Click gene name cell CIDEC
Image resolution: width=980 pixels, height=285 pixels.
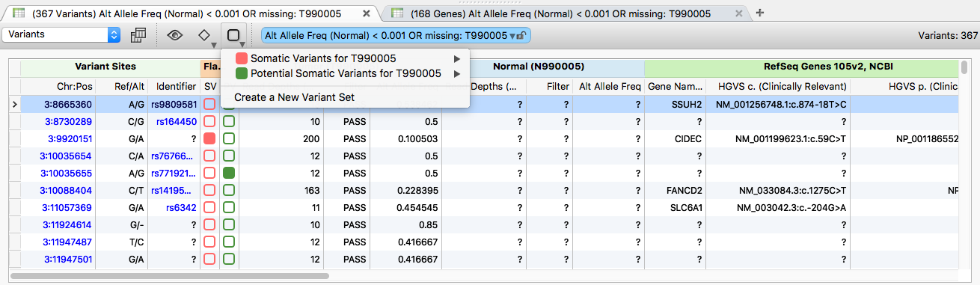tap(687, 138)
